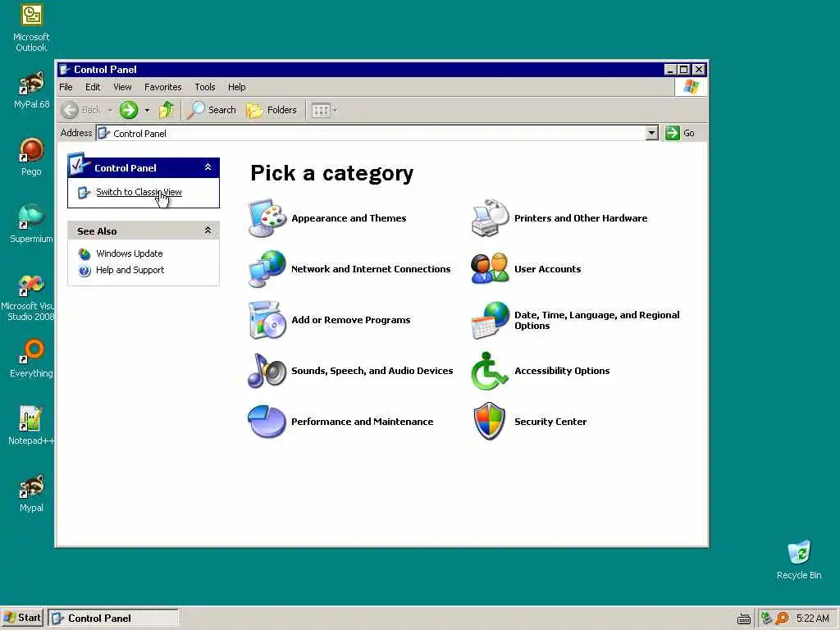Screen dimensions: 840x630
Task: Click Switch to Classic View link
Action: tap(139, 192)
